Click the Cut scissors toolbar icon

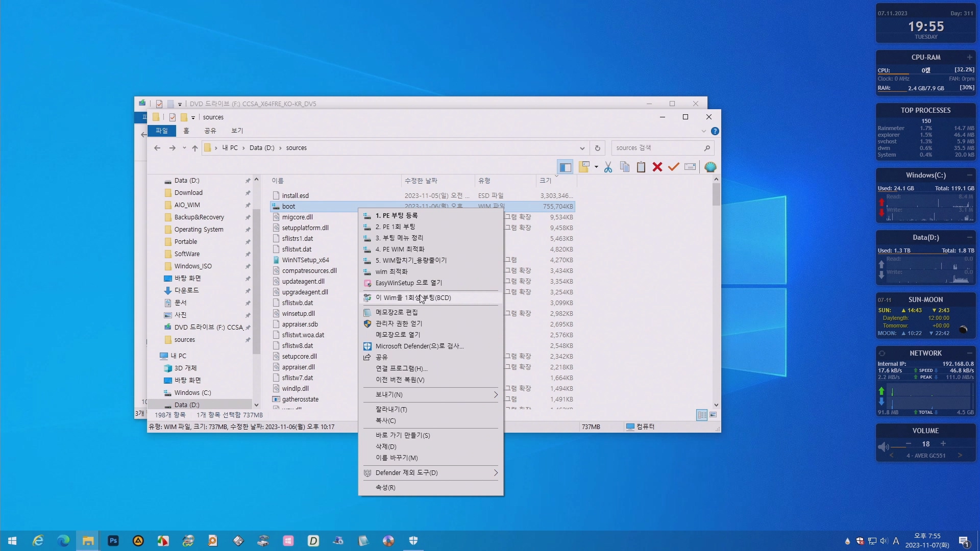click(608, 167)
